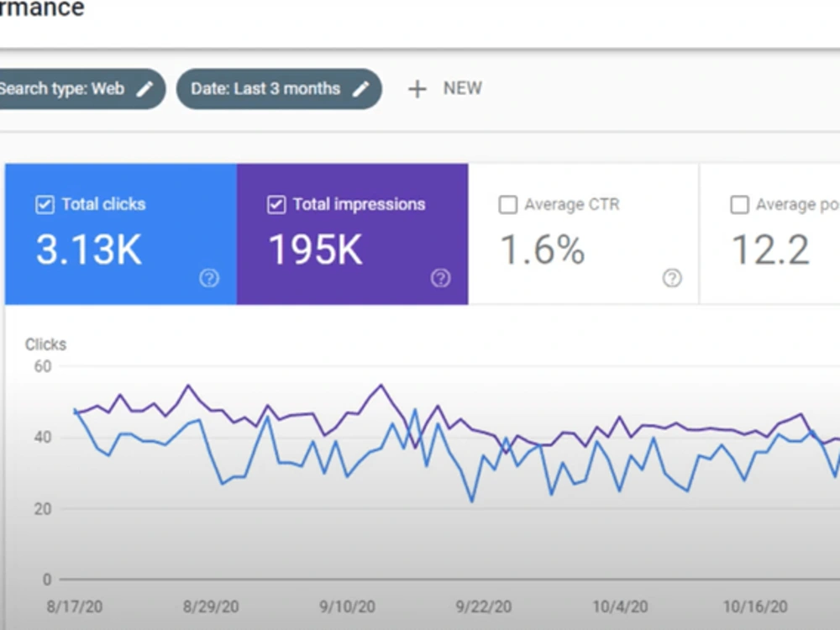Screen dimensions: 840x630
Task: Enable the Average position checkbox
Action: click(739, 205)
